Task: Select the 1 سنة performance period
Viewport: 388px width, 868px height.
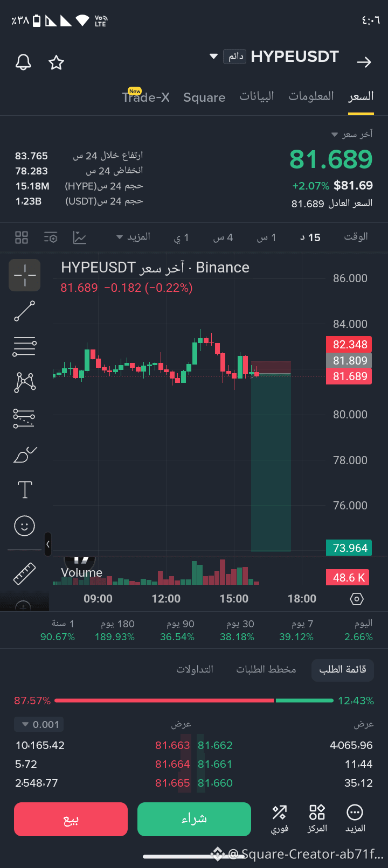Action: [x=58, y=631]
